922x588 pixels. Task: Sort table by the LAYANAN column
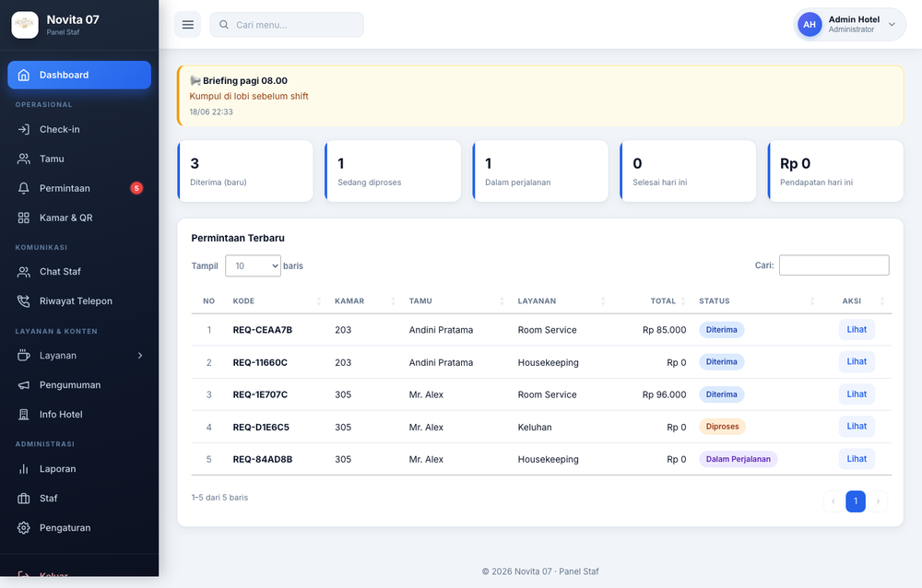(561, 301)
